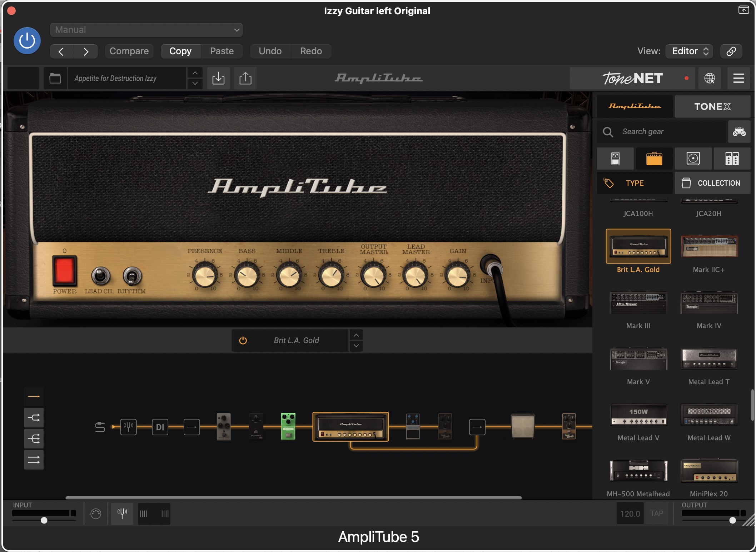
Task: Open the hamburger menu icon
Action: click(x=738, y=78)
